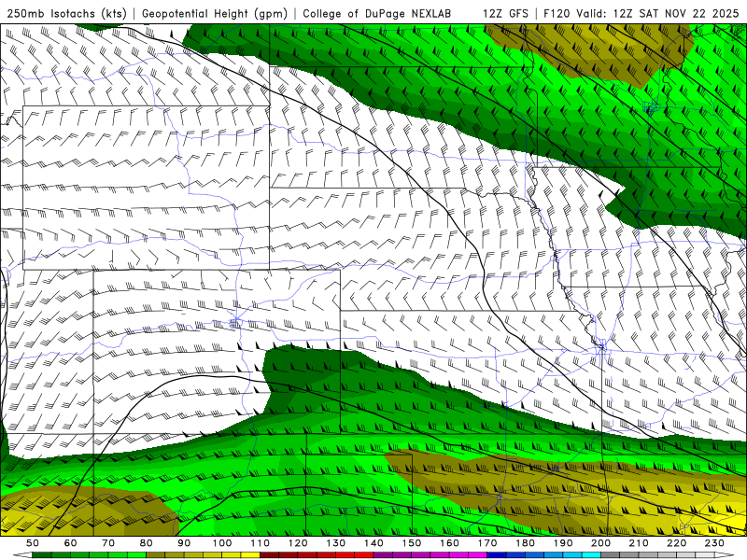
Task: Select the bright green swatch just before 80
Action: tap(136, 555)
